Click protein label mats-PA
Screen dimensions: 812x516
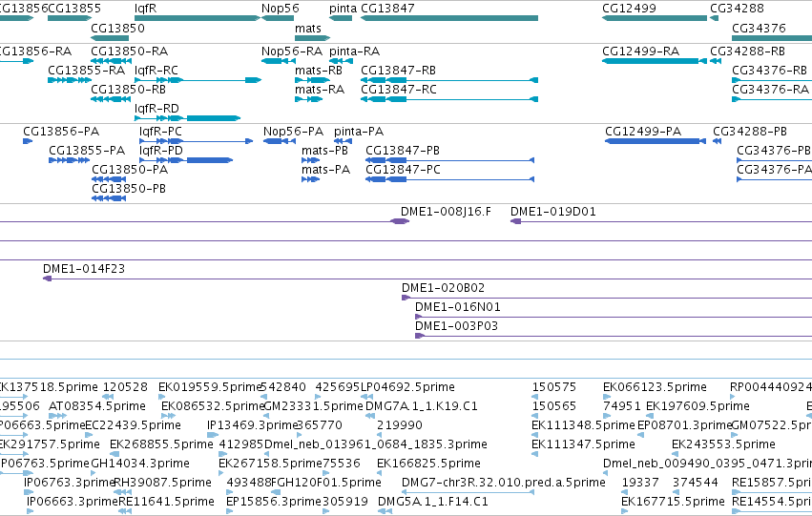click(x=325, y=170)
